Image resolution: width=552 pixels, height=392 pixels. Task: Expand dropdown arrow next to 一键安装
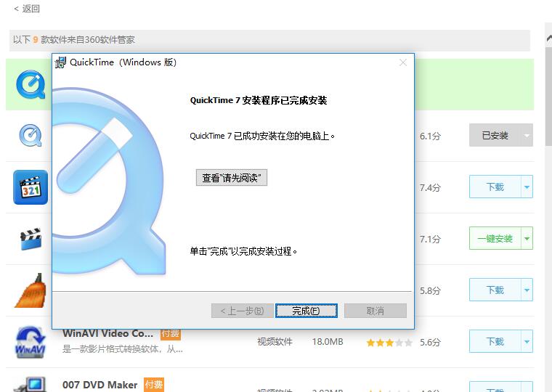pos(527,238)
